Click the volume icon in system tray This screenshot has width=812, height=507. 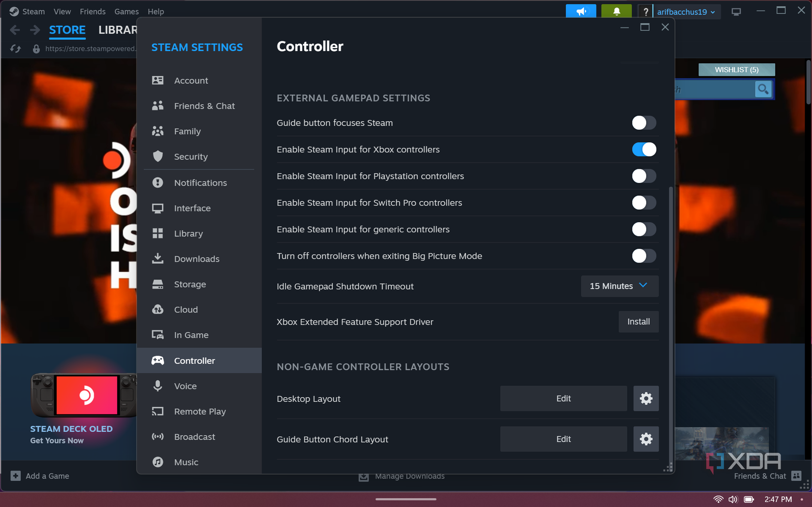733,500
